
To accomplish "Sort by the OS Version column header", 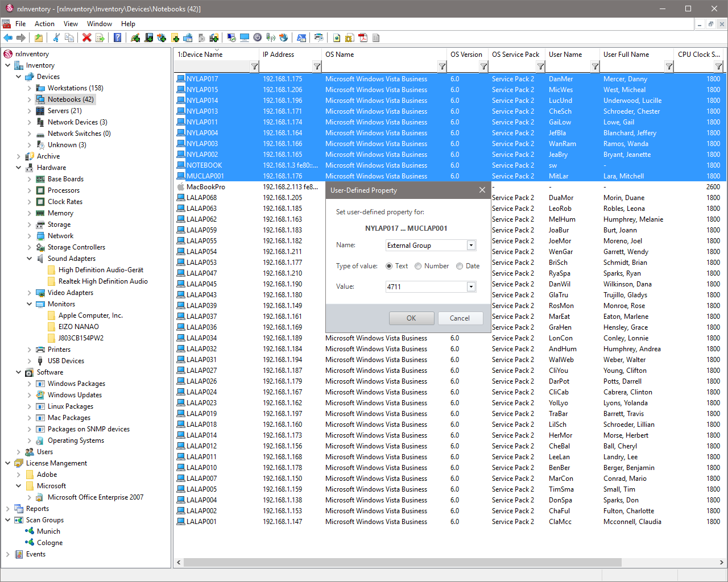I will (466, 55).
